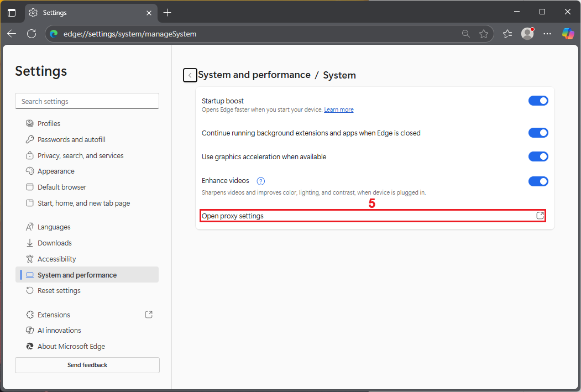Open a new tab with plus button
Screen dimensions: 581x392
pos(167,13)
